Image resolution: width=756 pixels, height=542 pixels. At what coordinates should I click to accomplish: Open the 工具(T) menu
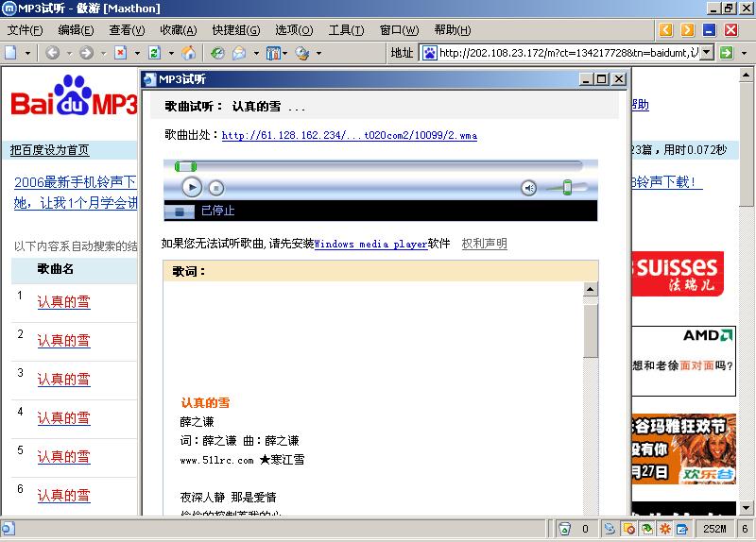click(x=346, y=30)
